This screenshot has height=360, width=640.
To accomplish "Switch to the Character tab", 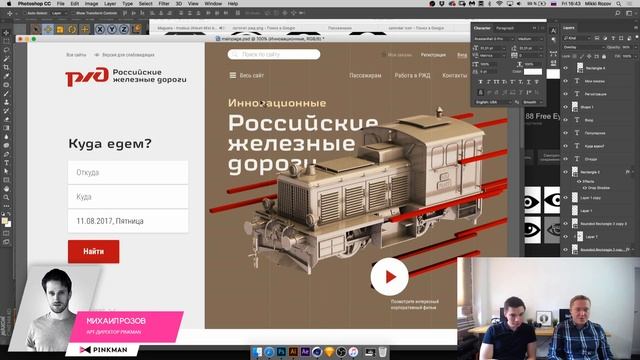I will [482, 28].
